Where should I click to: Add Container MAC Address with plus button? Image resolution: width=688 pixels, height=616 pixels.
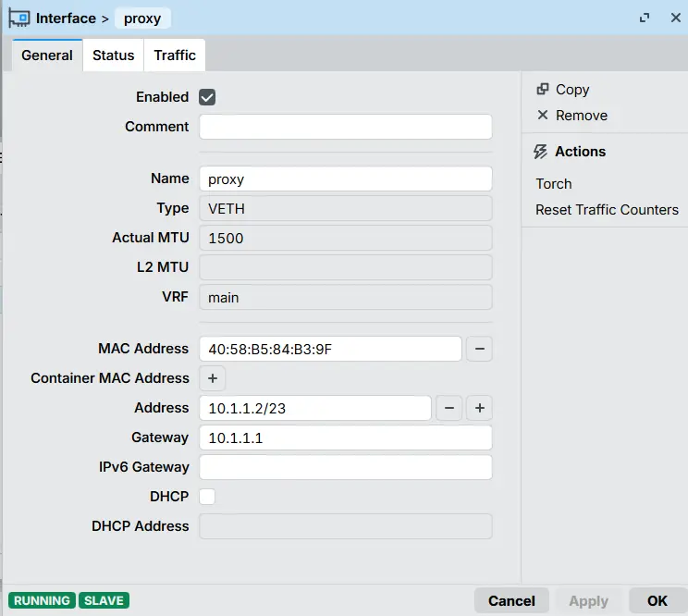point(213,378)
